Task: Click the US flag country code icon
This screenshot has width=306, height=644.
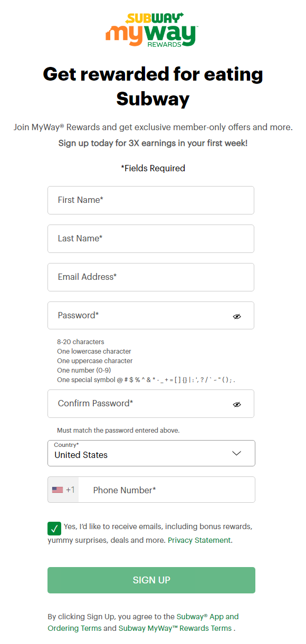Action: [58, 490]
